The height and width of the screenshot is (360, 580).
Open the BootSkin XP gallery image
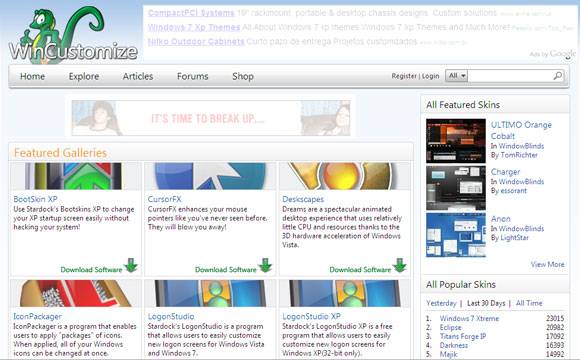(x=75, y=176)
